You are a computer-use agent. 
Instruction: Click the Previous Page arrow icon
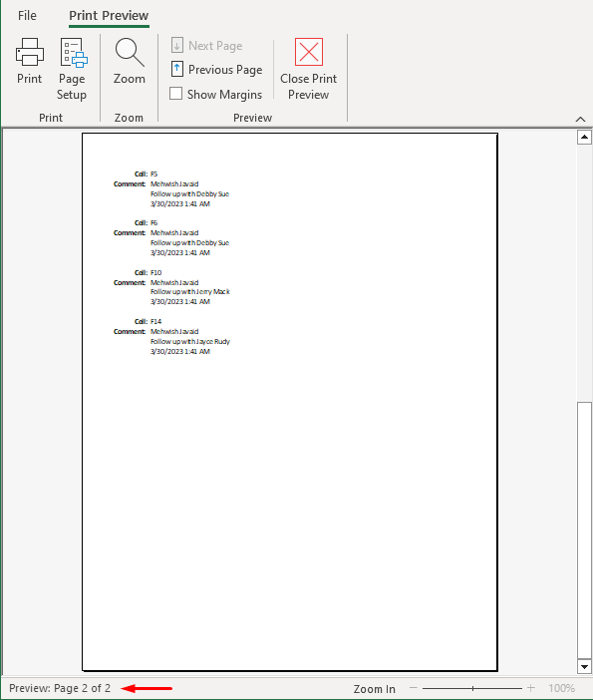click(177, 69)
